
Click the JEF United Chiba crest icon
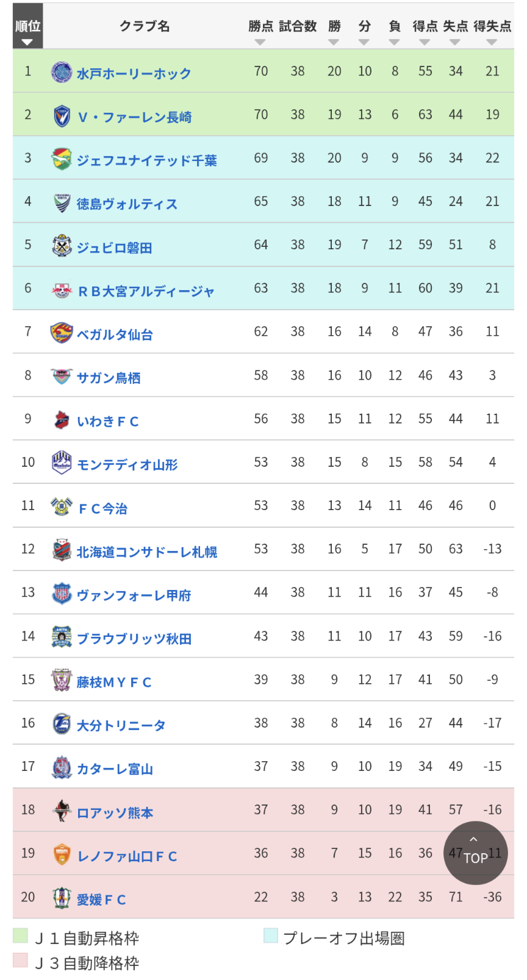pos(61,159)
